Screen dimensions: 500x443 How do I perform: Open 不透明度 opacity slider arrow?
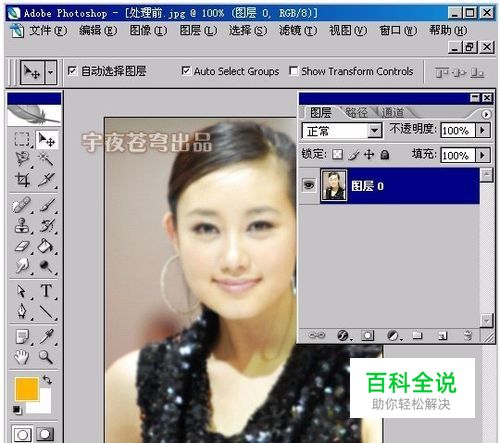(x=483, y=130)
